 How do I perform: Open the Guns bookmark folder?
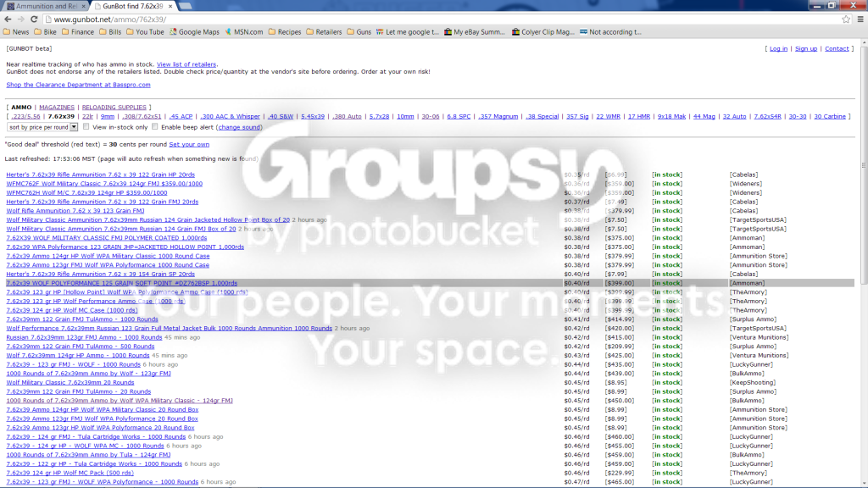point(359,32)
